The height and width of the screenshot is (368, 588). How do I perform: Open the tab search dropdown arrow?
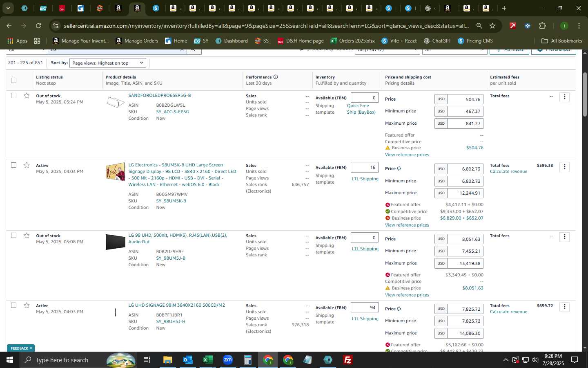8,8
